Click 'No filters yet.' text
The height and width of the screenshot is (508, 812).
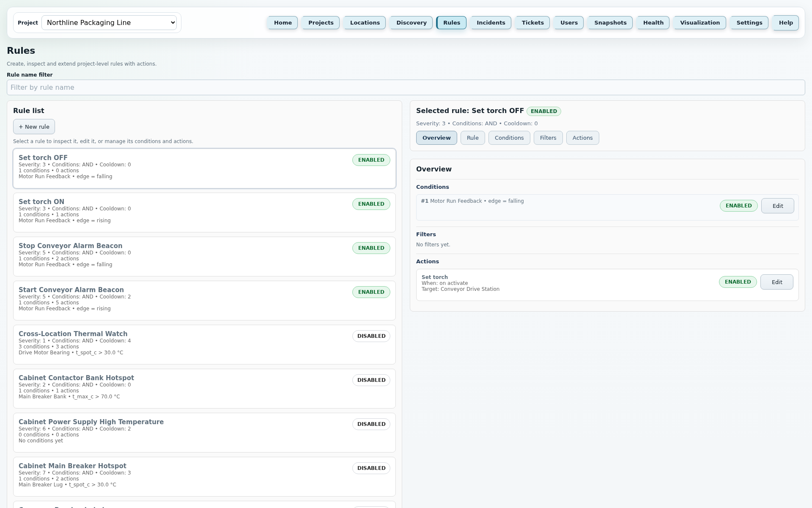[x=433, y=245]
